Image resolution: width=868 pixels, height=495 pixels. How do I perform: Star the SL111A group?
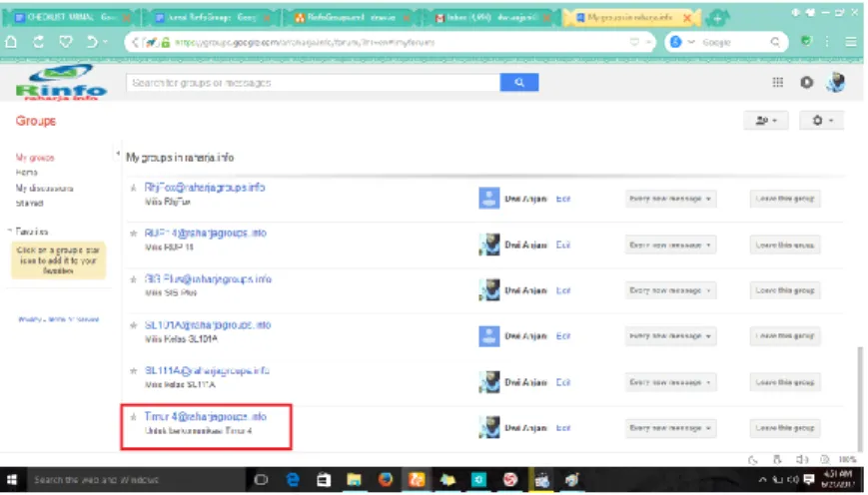coord(134,371)
